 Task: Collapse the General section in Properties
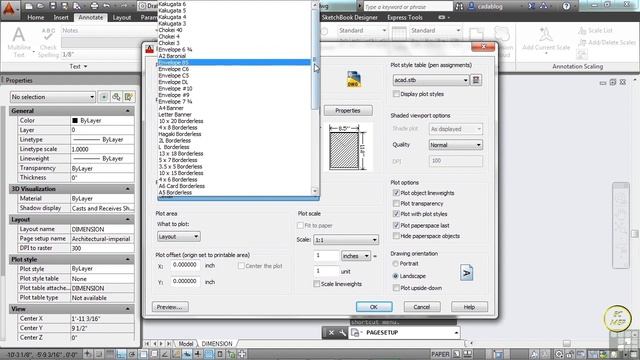(x=128, y=111)
